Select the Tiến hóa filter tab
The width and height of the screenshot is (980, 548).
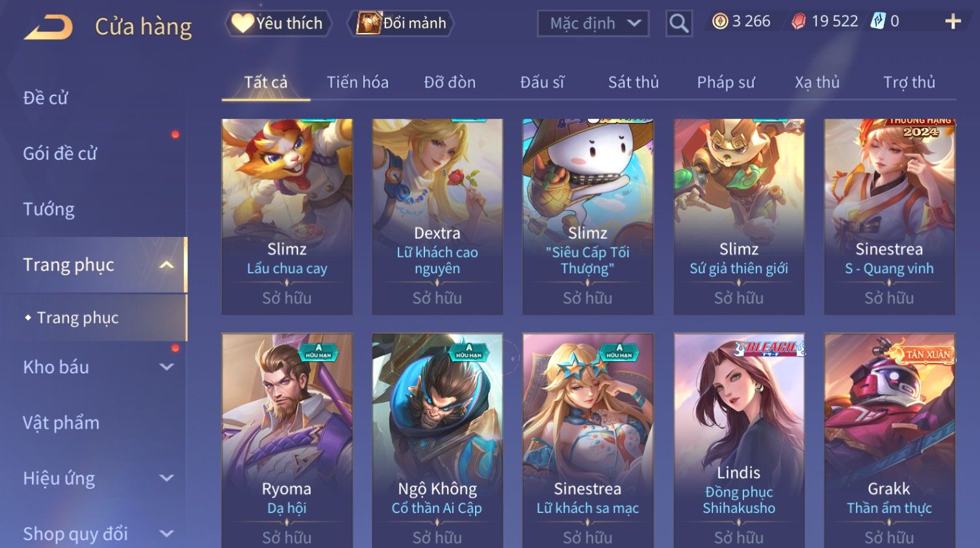[x=357, y=82]
